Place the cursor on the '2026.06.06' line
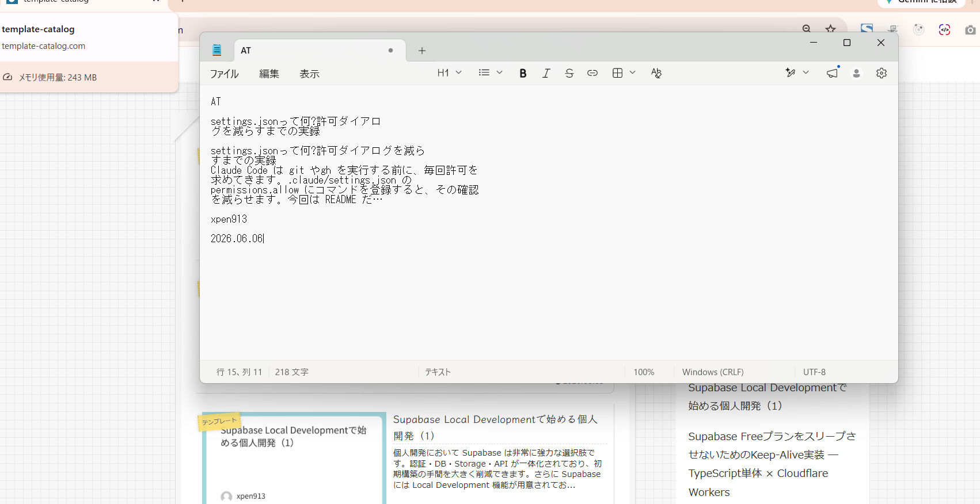The width and height of the screenshot is (980, 504). (x=237, y=239)
